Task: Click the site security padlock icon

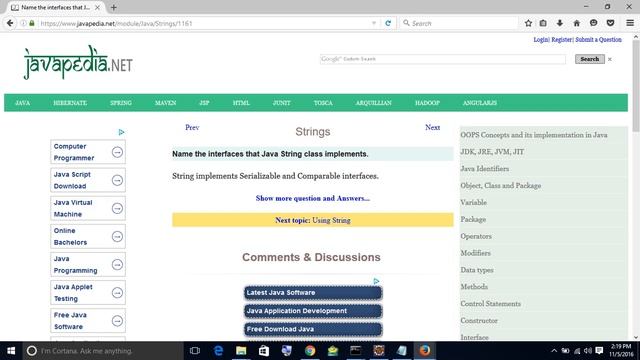Action: [x=32, y=23]
